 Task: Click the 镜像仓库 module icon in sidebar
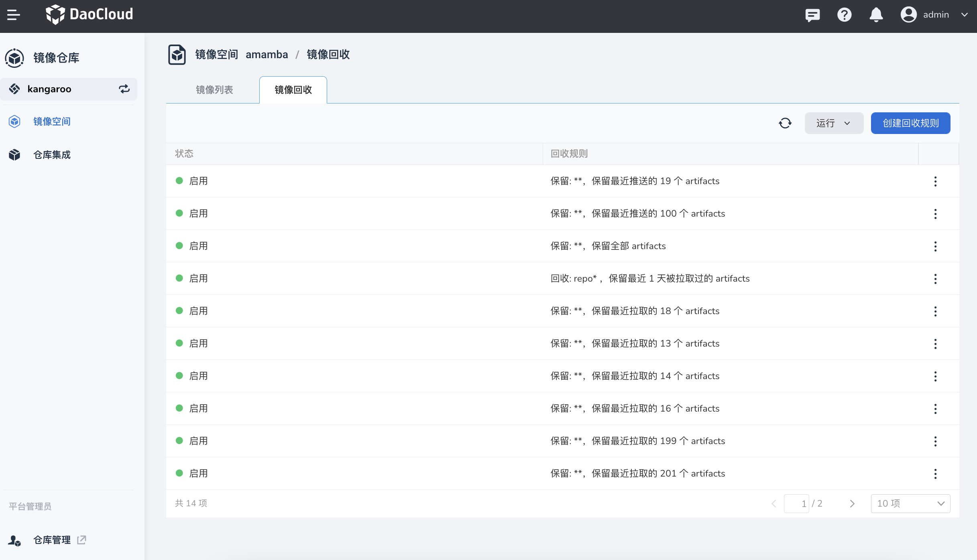(14, 58)
